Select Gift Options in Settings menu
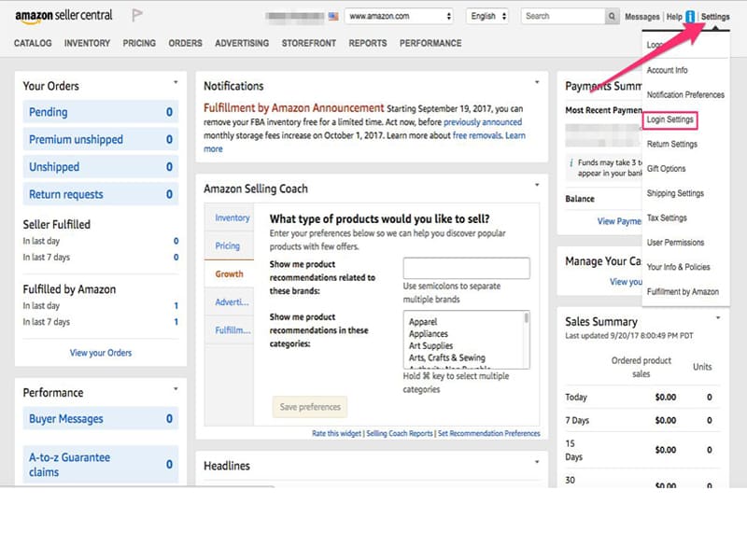This screenshot has width=747, height=560. point(666,169)
